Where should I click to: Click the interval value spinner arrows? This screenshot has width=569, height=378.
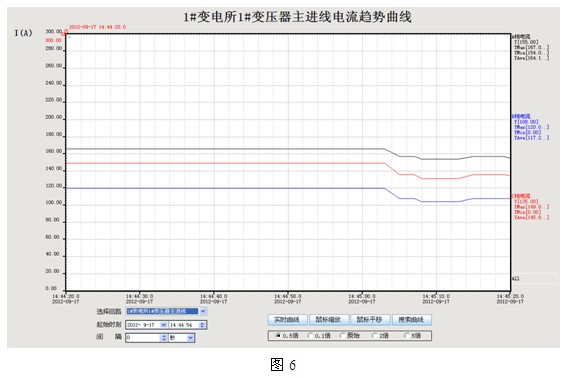(164, 338)
